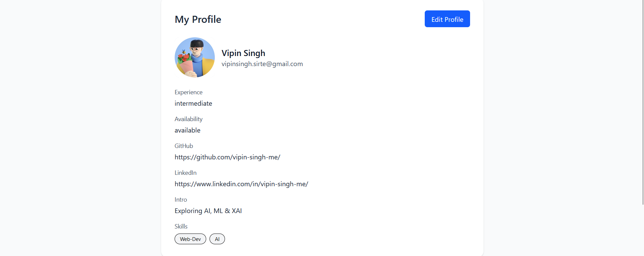Click the scrollbar track below the thumb
Screen dimensions: 644x256
tap(643, 232)
